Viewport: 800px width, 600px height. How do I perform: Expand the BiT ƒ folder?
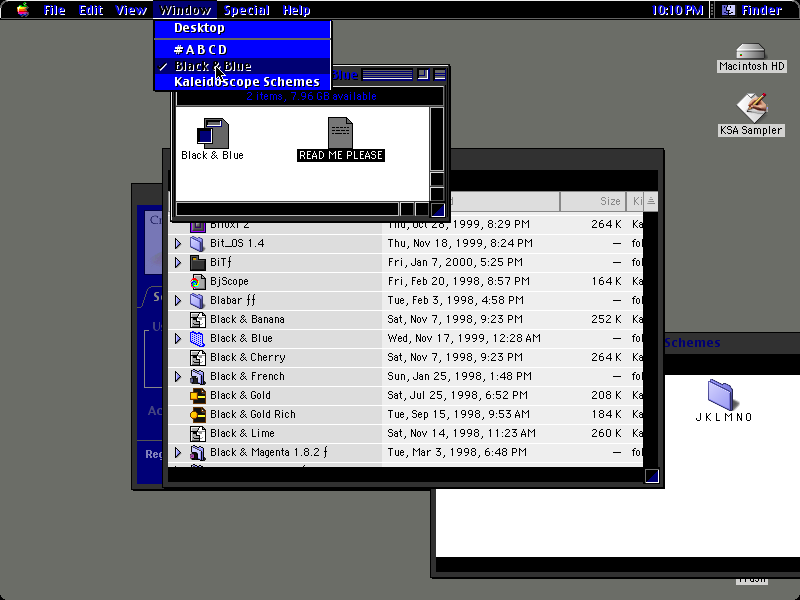tap(178, 262)
